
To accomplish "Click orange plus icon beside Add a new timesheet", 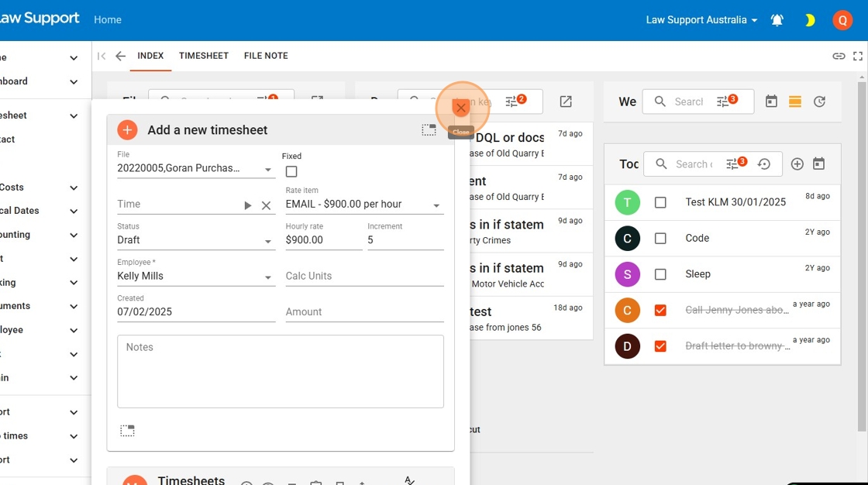I will 127,130.
